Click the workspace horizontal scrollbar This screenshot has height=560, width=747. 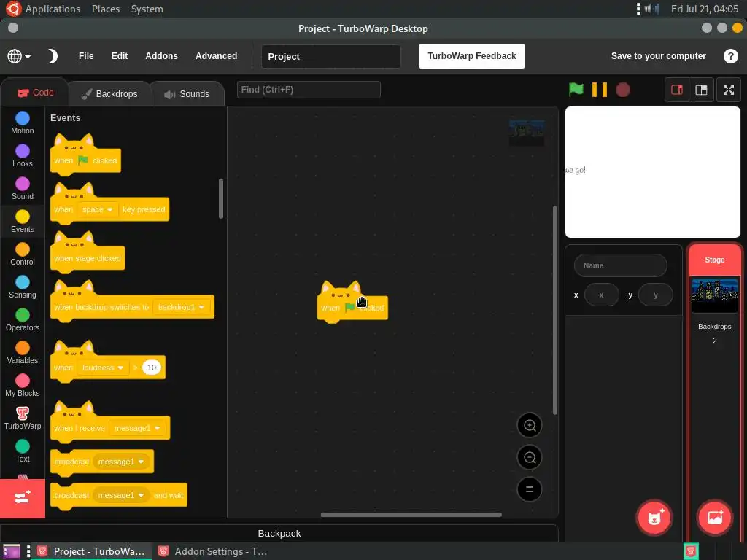tap(411, 515)
